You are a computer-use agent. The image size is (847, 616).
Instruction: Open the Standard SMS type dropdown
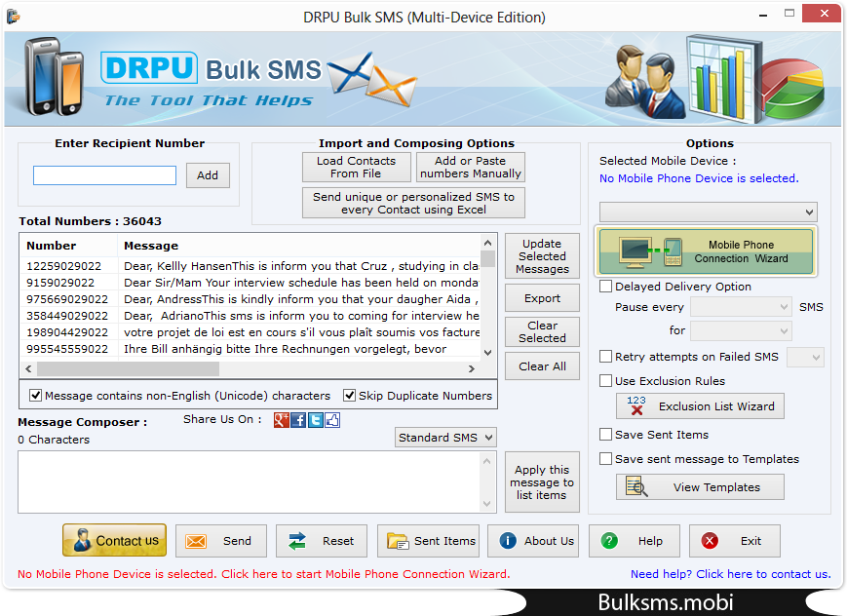point(445,437)
